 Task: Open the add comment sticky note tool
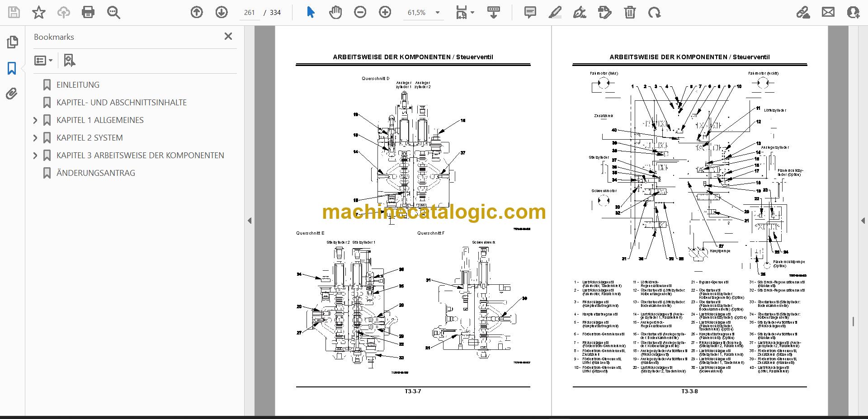(530, 12)
